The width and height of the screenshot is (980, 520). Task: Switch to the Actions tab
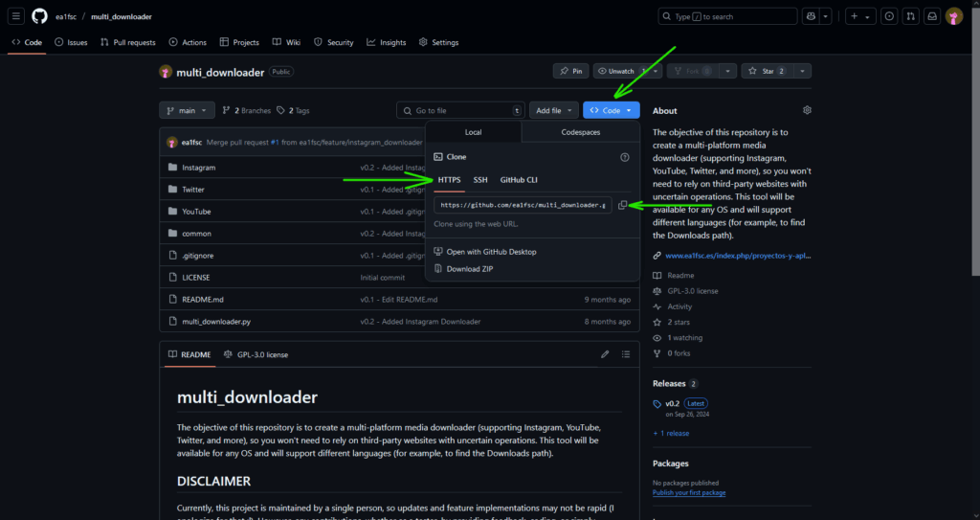[188, 42]
